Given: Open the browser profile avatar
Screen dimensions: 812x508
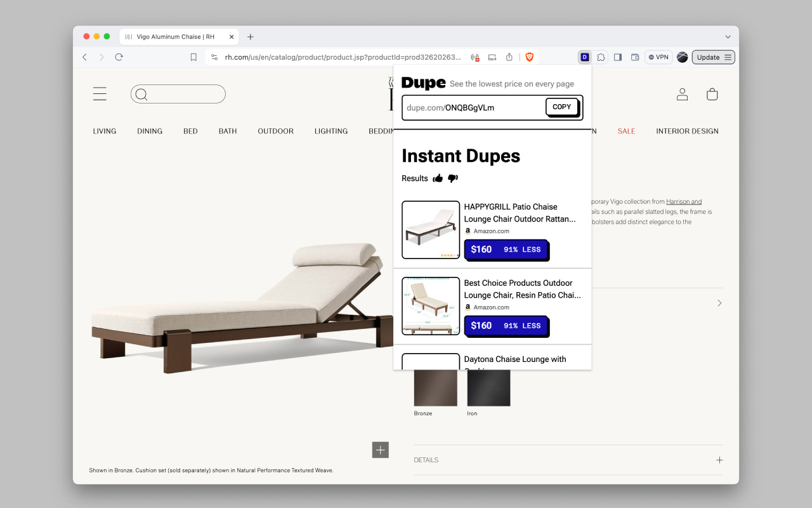Looking at the screenshot, I should pyautogui.click(x=683, y=57).
